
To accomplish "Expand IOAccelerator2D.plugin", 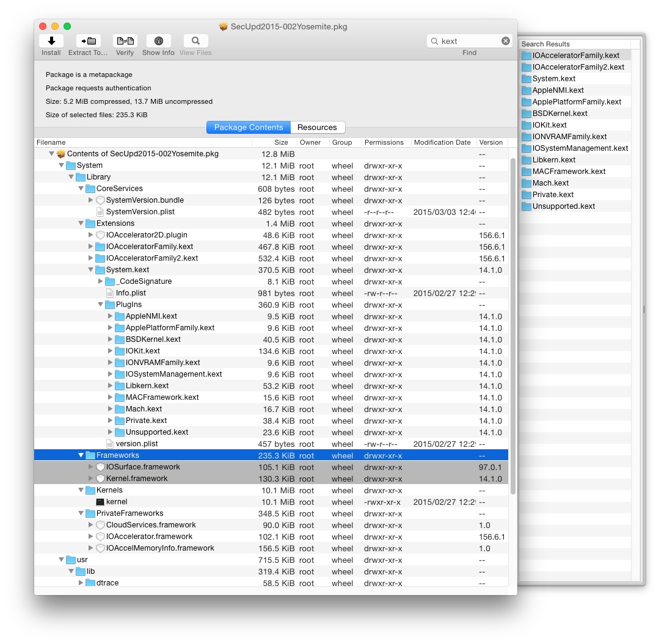I will (x=90, y=234).
